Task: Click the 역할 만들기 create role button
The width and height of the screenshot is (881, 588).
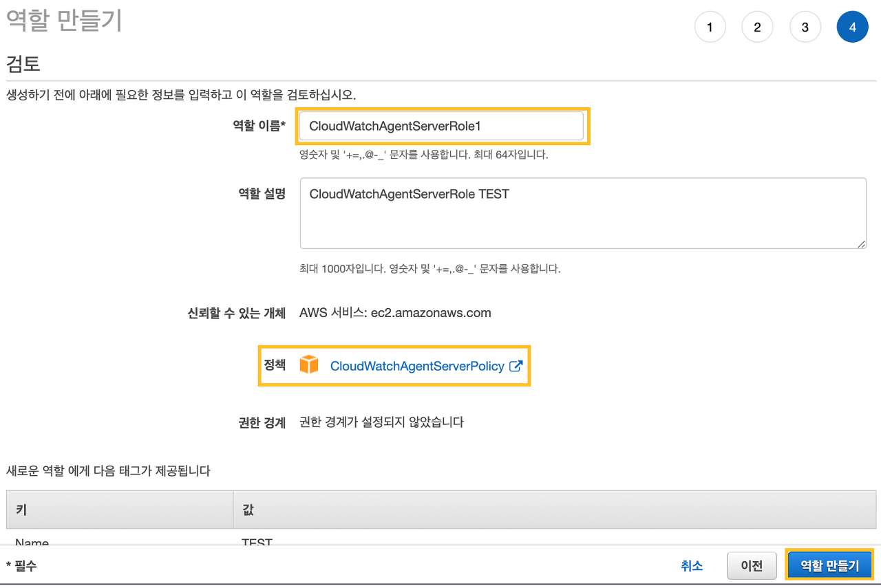Action: tap(829, 566)
